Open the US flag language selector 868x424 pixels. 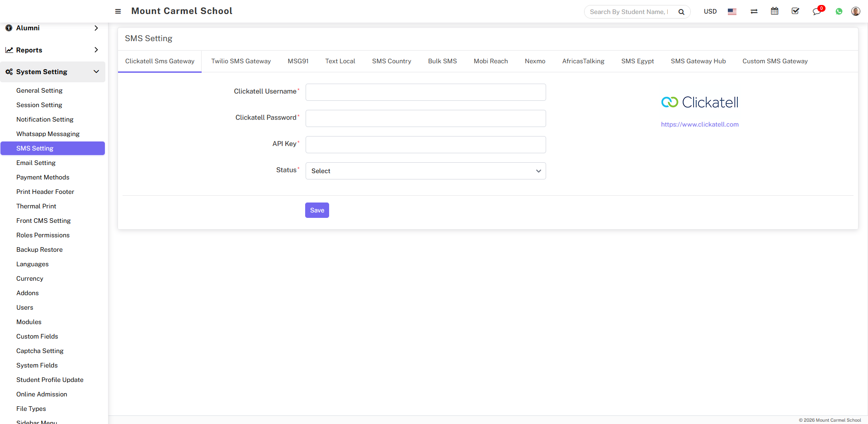click(x=732, y=12)
